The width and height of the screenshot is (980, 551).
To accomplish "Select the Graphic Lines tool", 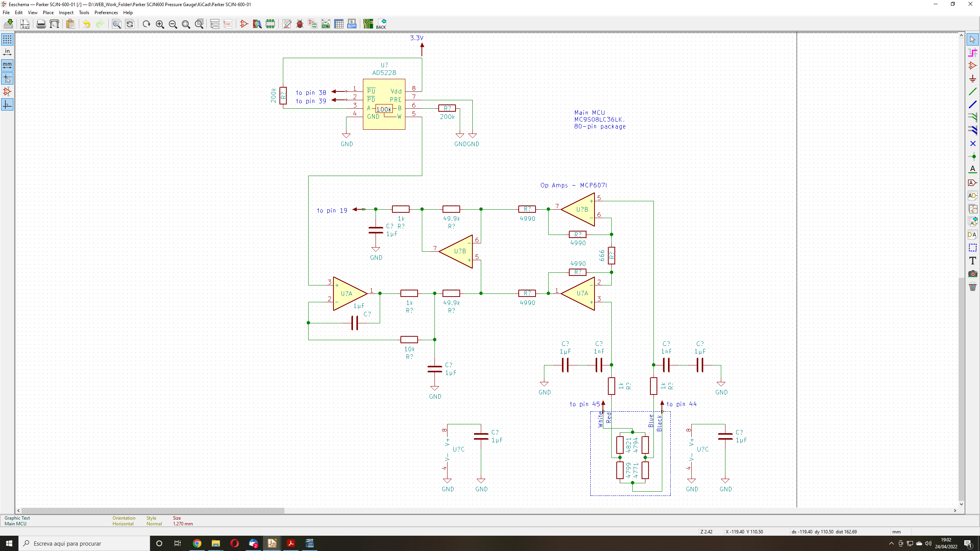I will [x=973, y=248].
